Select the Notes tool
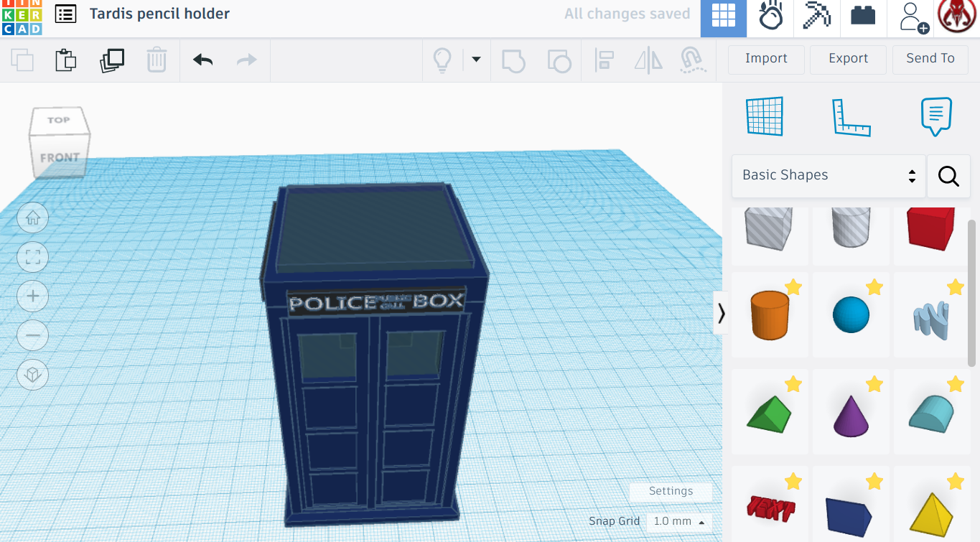 pyautogui.click(x=936, y=117)
